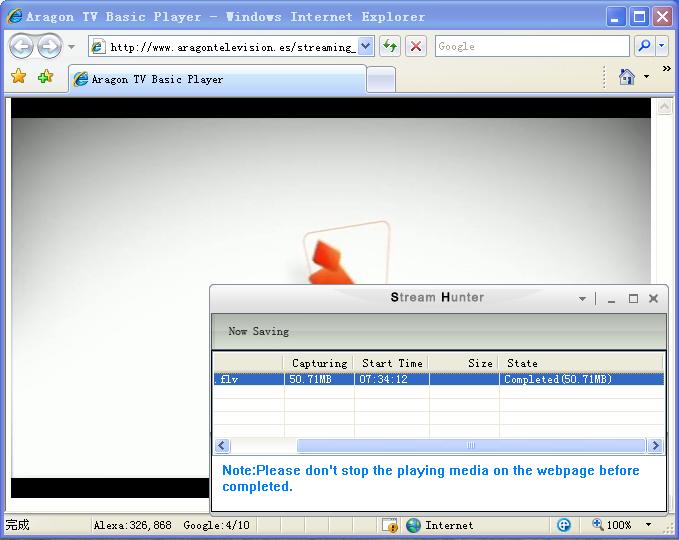
Task: Click the list's left scroll arrow
Action: pyautogui.click(x=222, y=445)
